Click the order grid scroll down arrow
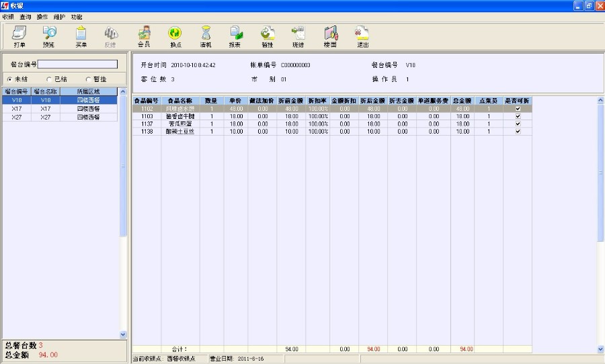 [600, 349]
